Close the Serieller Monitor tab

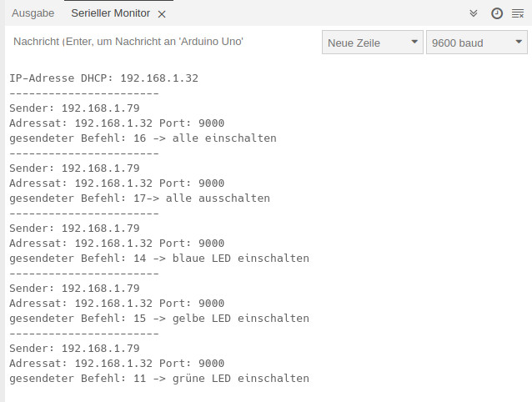point(162,14)
